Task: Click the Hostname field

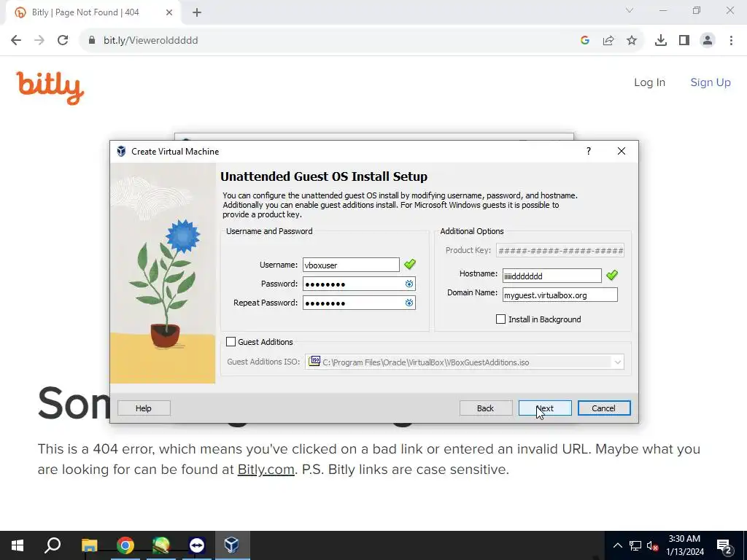Action: click(x=551, y=276)
